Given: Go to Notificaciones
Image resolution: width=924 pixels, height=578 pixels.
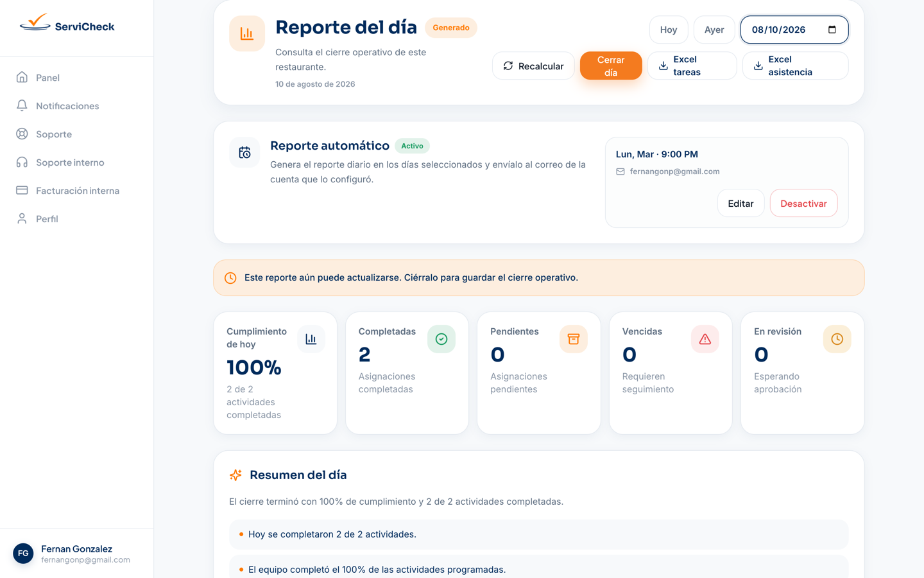Looking at the screenshot, I should click(77, 106).
